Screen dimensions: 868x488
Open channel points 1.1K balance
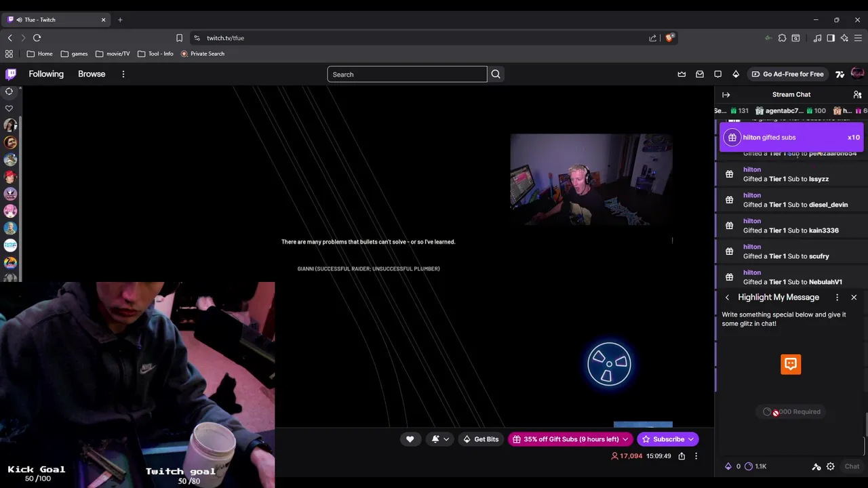[x=755, y=466]
